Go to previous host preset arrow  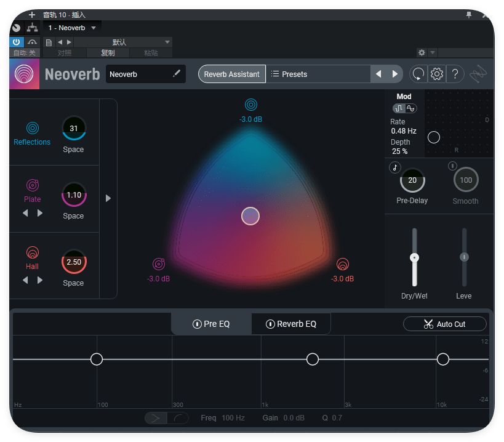pos(60,42)
